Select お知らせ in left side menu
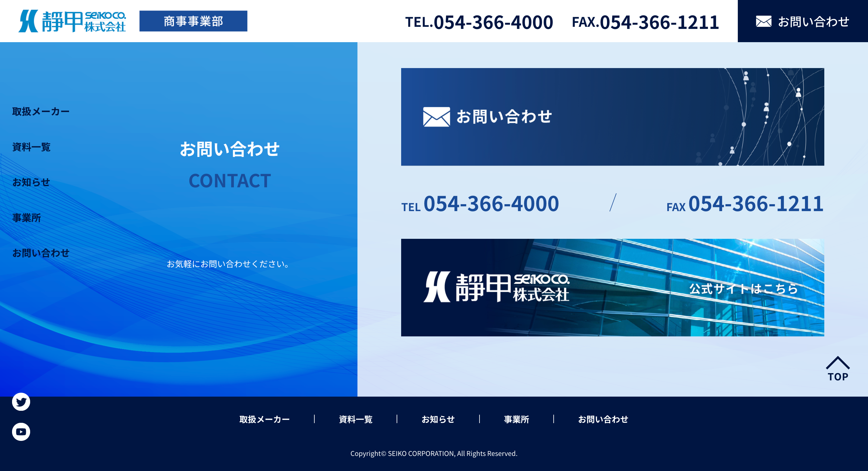This screenshot has height=471, width=868. tap(31, 182)
